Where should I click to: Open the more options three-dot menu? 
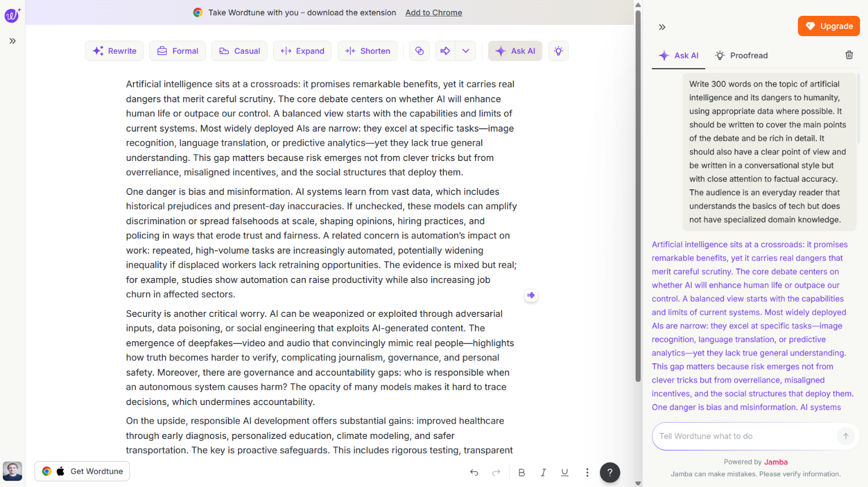tap(587, 472)
